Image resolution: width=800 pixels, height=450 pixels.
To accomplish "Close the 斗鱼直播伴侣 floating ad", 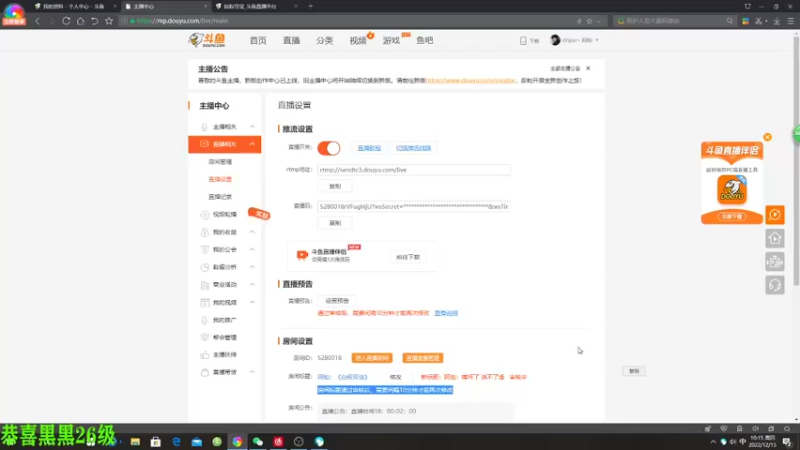I will pyautogui.click(x=767, y=137).
